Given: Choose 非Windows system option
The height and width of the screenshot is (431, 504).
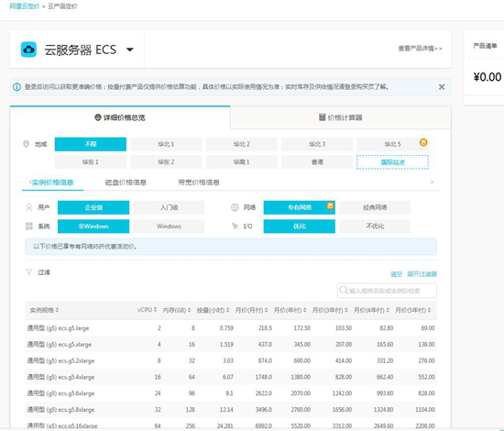Looking at the screenshot, I should [93, 227].
